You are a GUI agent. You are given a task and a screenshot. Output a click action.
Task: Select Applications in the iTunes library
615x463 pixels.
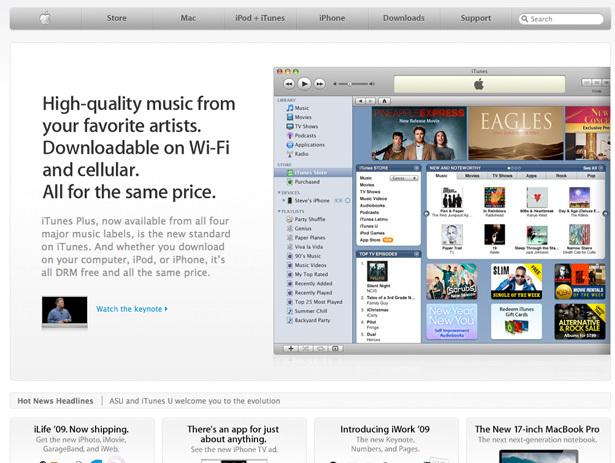coord(306,145)
